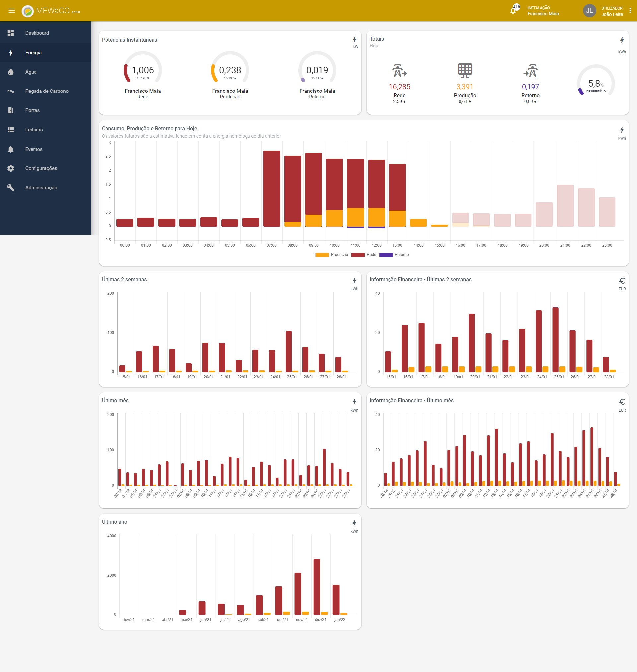The height and width of the screenshot is (672, 637).
Task: Toggle Retorno series in chart legend
Action: [394, 254]
